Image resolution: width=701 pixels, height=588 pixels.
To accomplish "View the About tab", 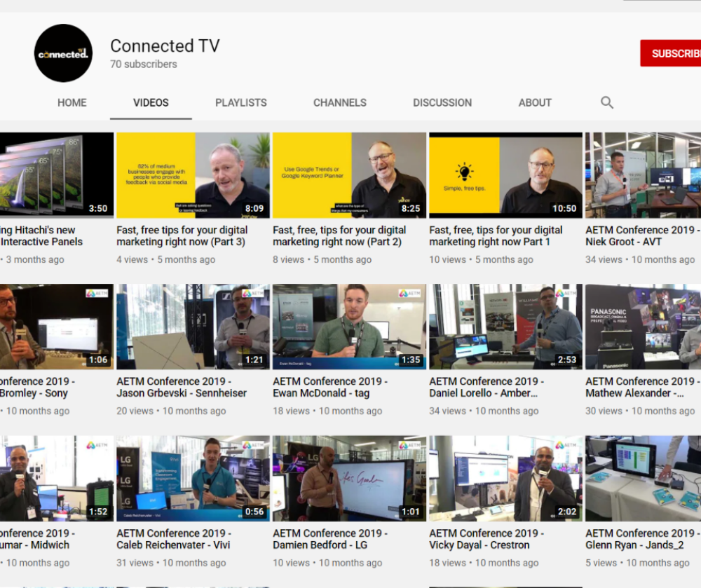I will coord(535,103).
